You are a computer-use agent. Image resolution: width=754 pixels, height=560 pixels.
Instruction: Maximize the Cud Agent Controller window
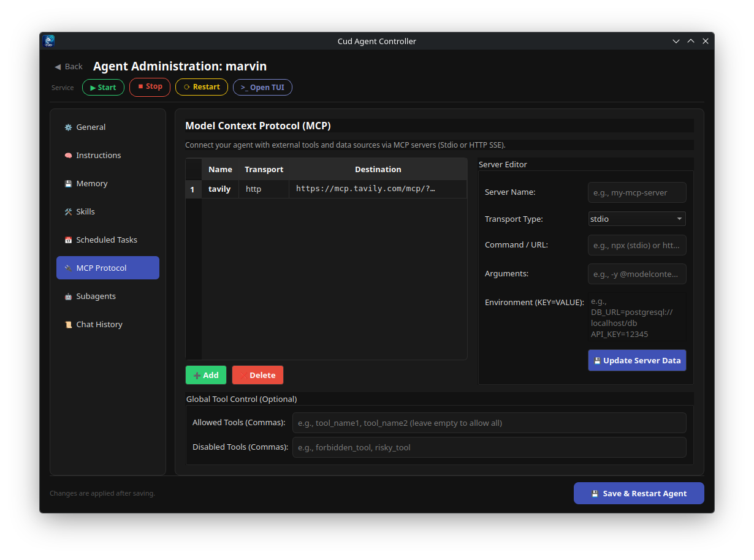[x=691, y=41]
